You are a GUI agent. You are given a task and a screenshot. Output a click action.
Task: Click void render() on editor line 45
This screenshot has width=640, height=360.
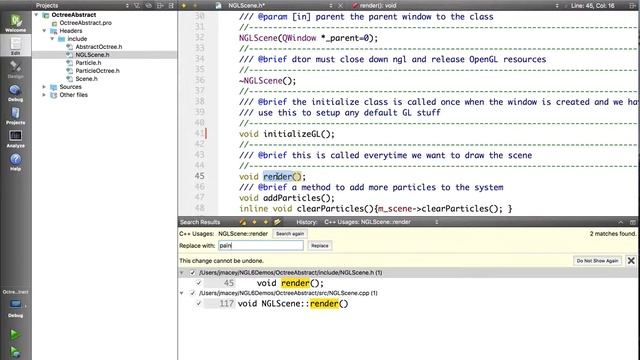(x=272, y=177)
